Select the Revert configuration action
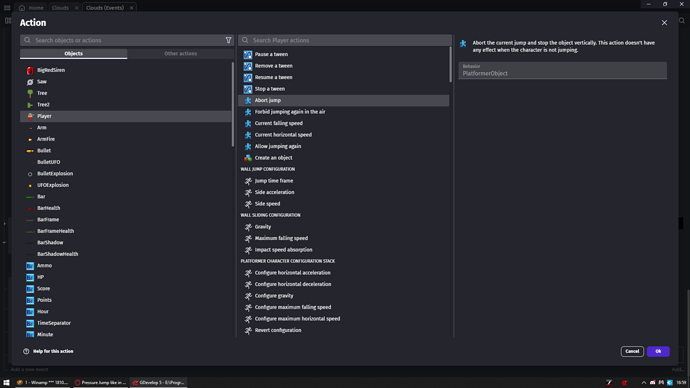 pos(343,330)
